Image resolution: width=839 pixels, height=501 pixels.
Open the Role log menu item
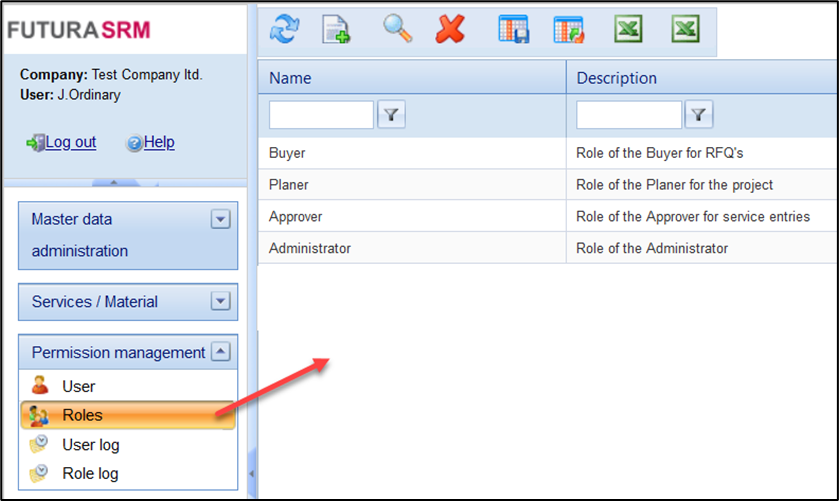(90, 473)
